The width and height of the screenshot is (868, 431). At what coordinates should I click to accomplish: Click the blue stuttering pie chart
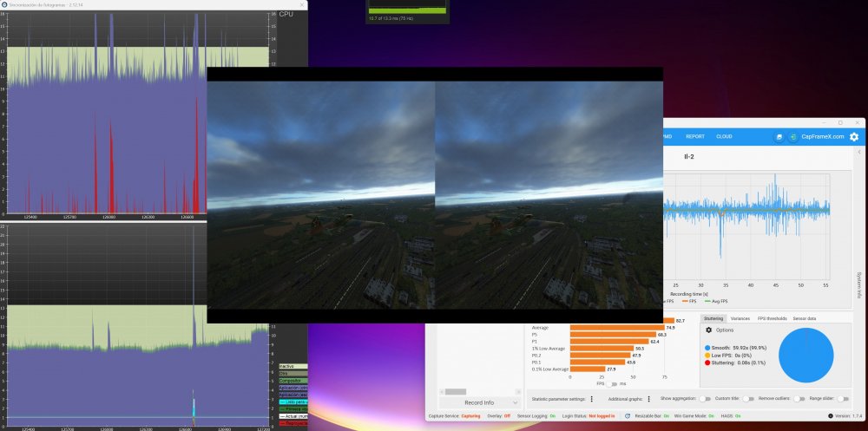coord(806,356)
